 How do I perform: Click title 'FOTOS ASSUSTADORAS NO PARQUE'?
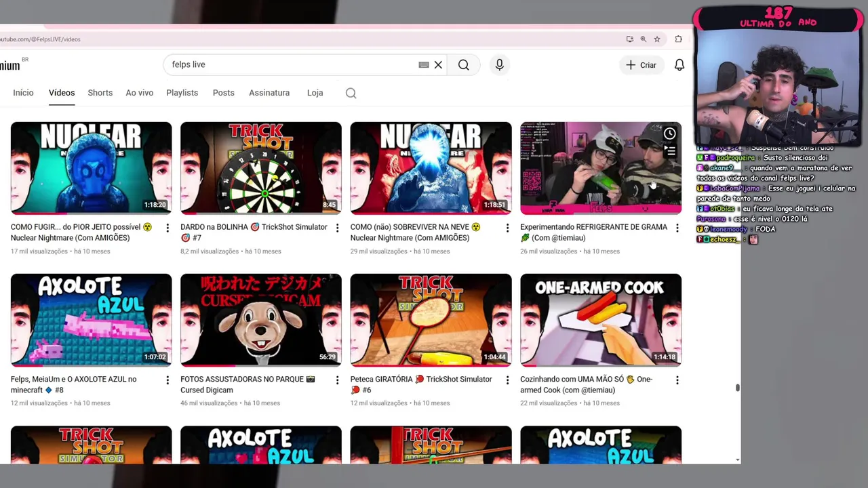tap(248, 385)
